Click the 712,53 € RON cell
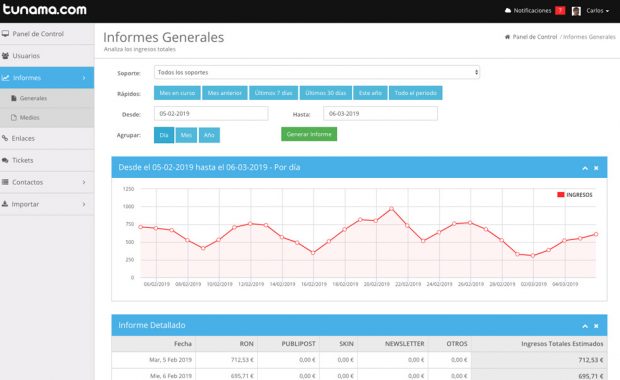This screenshot has width=620, height=380. point(227,360)
